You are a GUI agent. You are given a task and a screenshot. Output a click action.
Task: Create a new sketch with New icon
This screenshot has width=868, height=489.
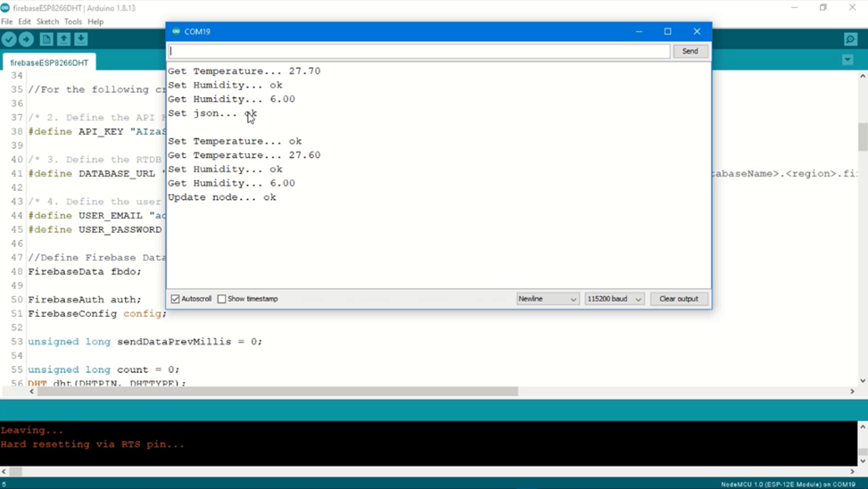46,39
